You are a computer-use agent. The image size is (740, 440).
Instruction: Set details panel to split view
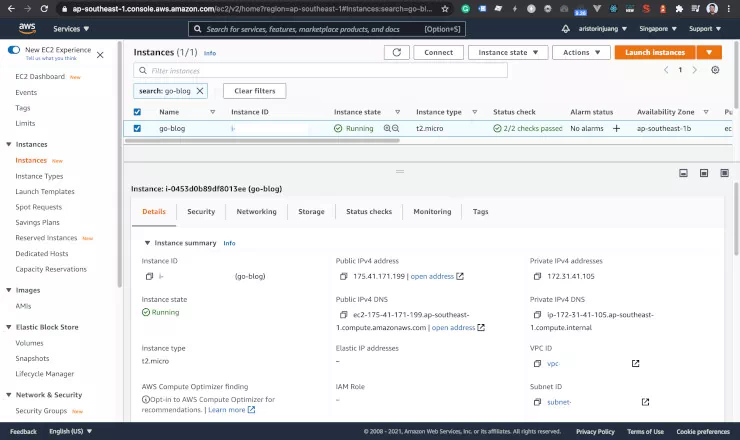coord(704,173)
